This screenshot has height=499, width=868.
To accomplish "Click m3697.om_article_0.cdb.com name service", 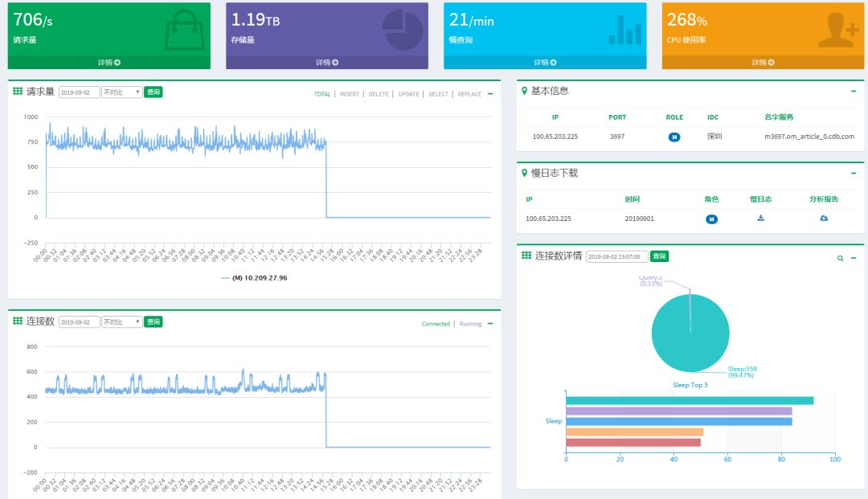I will coord(809,137).
